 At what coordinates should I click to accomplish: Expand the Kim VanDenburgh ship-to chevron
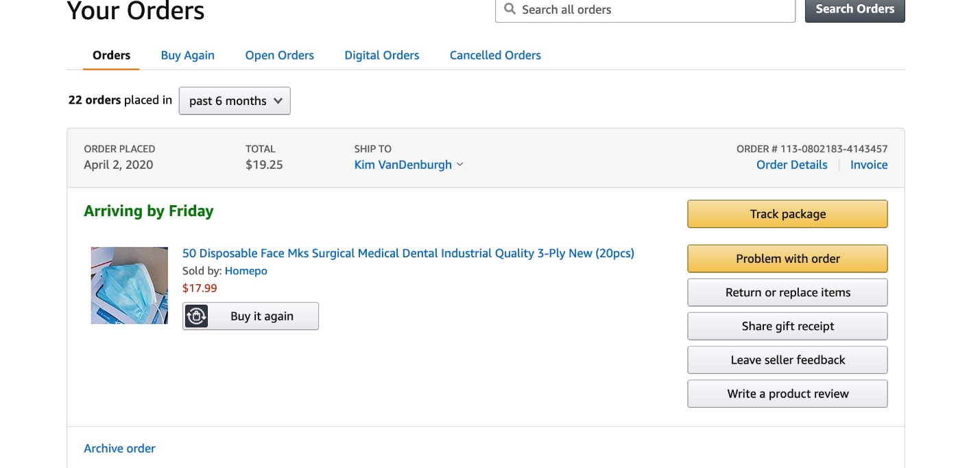460,165
